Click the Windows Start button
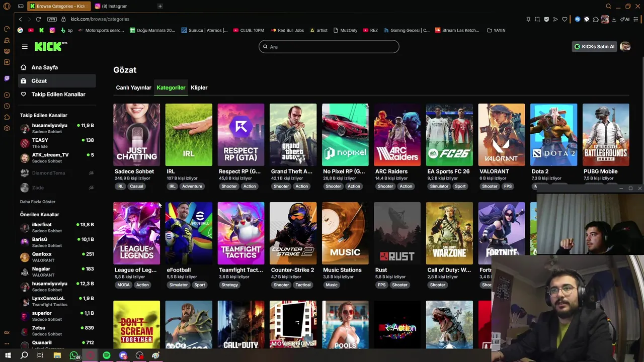 pyautogui.click(x=8, y=355)
